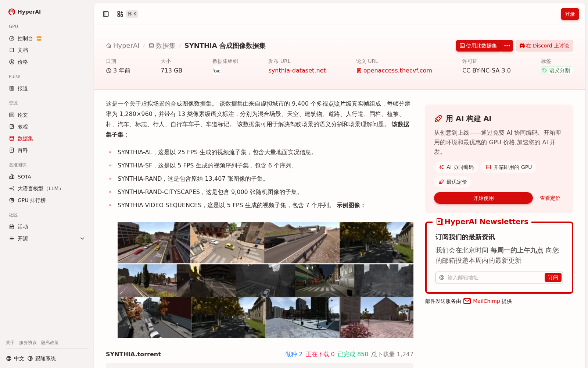Open the three-dots more options menu
The image size is (588, 368).
(x=507, y=46)
